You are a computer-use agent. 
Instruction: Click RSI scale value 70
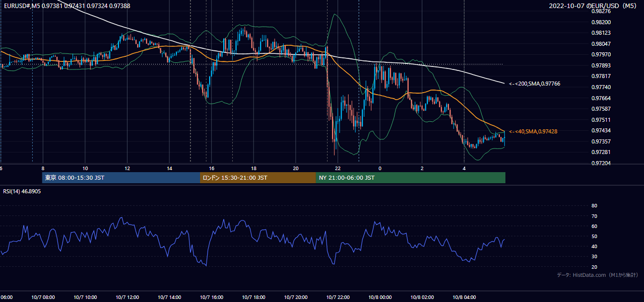point(594,216)
